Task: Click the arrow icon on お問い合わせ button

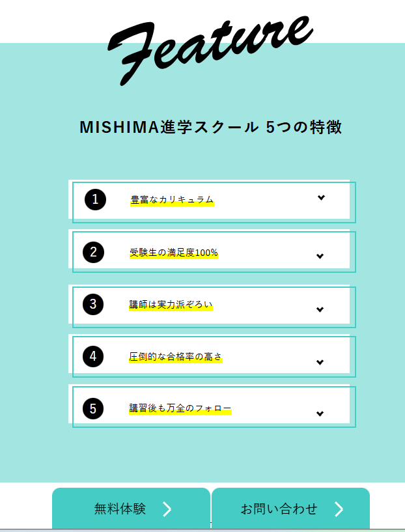Action: tap(339, 509)
